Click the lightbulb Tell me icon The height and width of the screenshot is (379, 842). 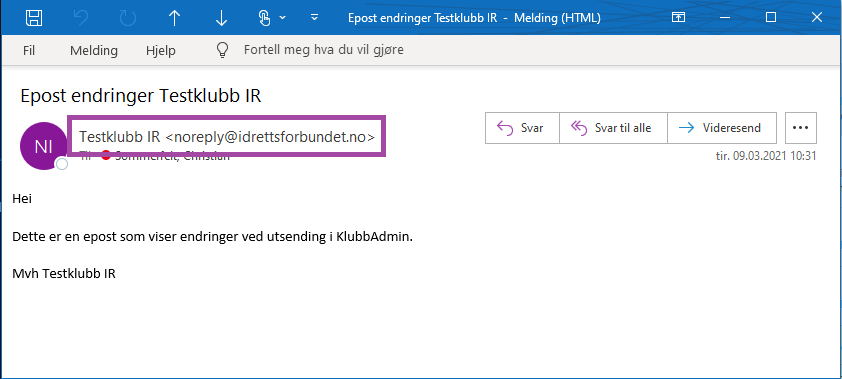pyautogui.click(x=222, y=50)
